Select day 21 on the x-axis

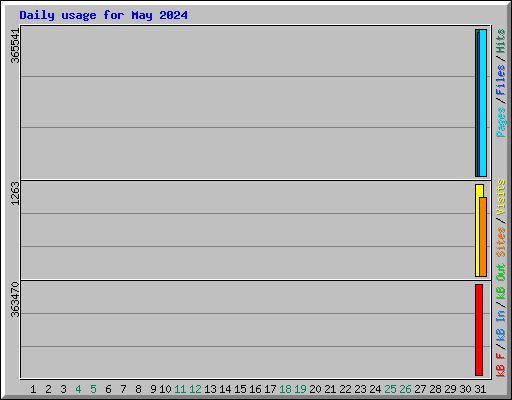click(x=330, y=389)
